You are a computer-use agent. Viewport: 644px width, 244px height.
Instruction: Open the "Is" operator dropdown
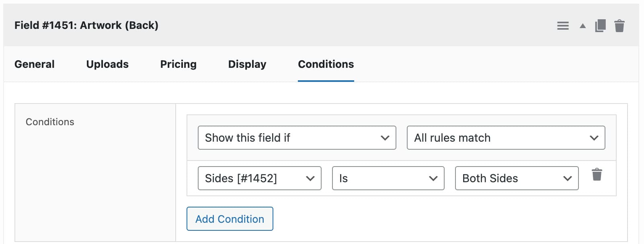point(388,178)
